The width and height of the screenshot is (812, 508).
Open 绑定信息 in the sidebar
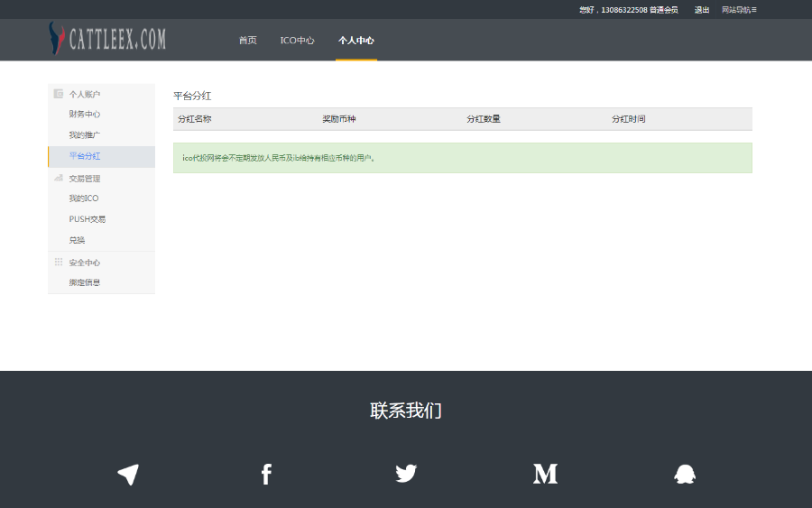(x=85, y=282)
